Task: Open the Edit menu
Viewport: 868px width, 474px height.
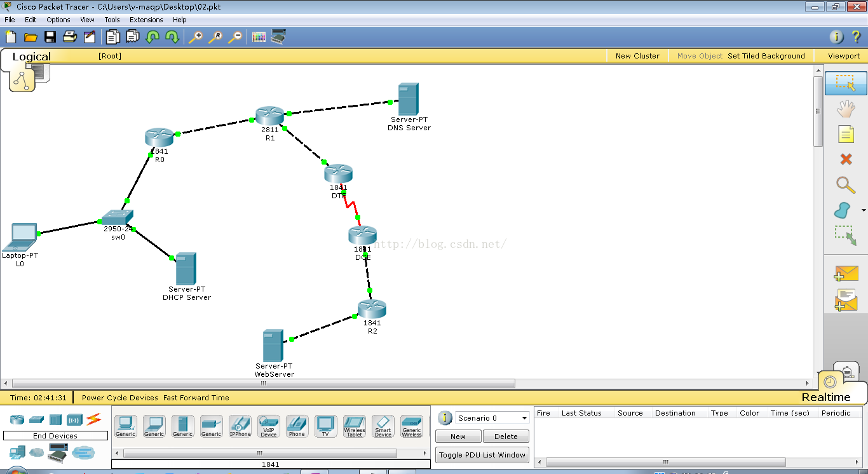Action: [31, 20]
